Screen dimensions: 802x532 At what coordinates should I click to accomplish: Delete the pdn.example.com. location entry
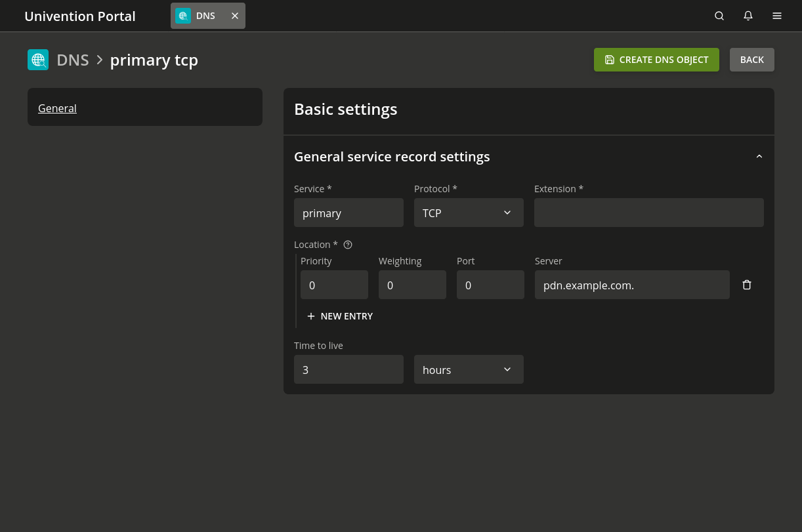coord(747,285)
